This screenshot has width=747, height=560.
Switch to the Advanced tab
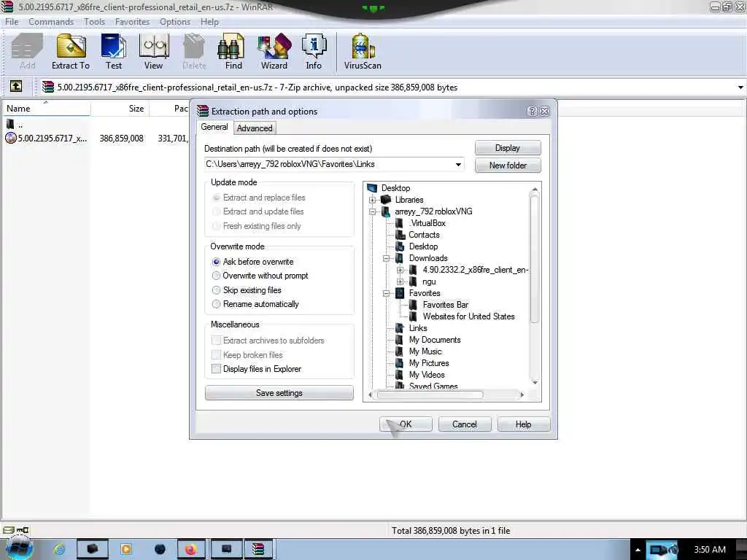[x=255, y=128]
